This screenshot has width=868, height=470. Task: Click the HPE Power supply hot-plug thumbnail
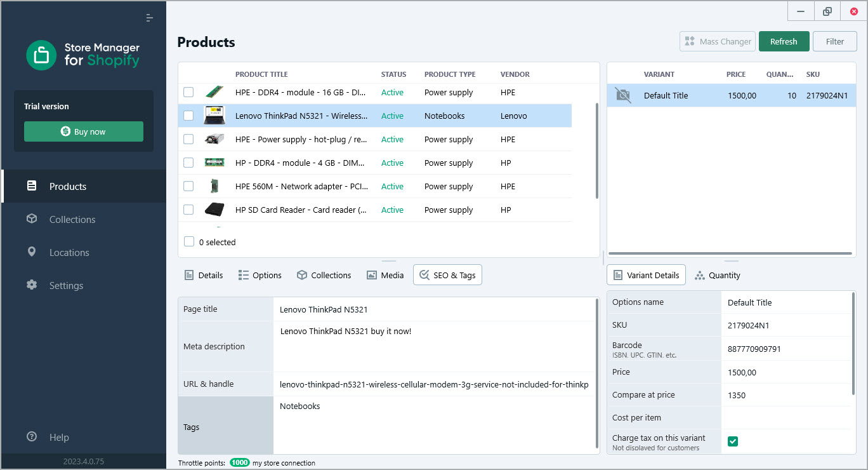tap(214, 139)
